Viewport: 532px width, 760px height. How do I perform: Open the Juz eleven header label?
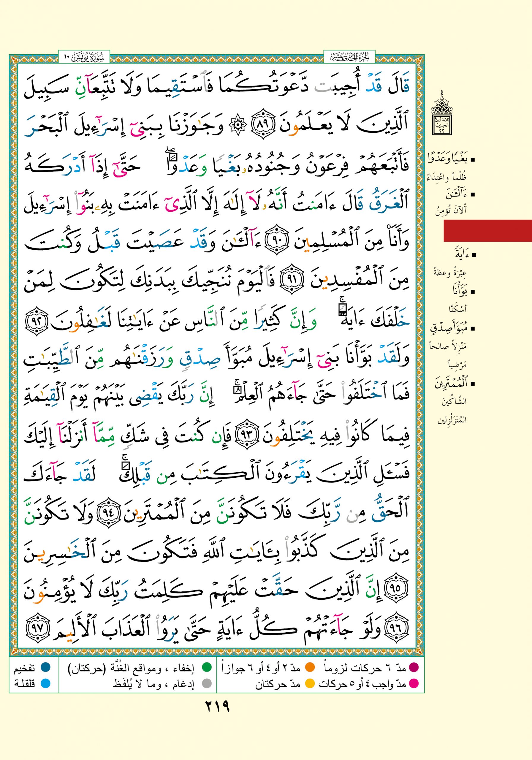click(349, 58)
